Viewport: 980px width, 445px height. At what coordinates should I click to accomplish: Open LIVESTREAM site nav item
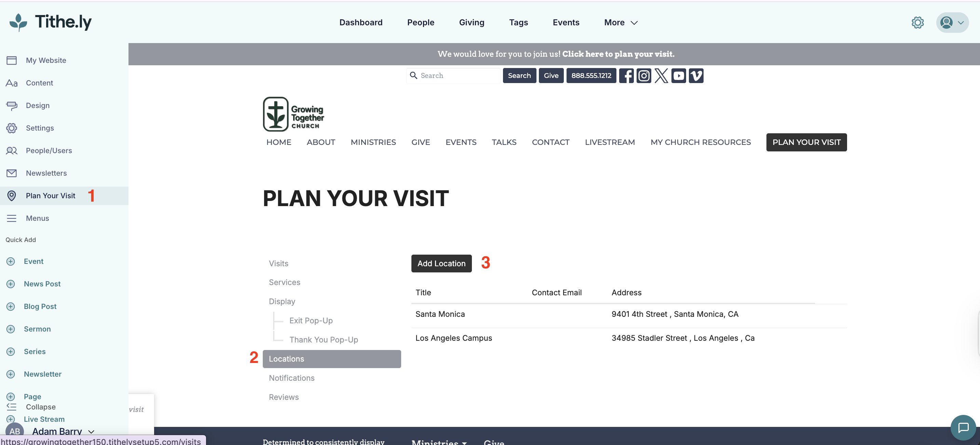[x=610, y=142]
